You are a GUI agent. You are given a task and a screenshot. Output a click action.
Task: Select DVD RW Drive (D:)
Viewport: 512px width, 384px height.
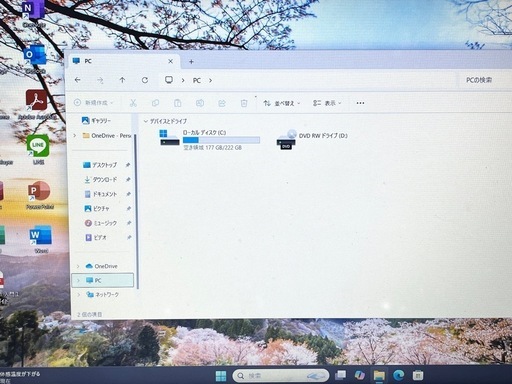click(x=312, y=139)
